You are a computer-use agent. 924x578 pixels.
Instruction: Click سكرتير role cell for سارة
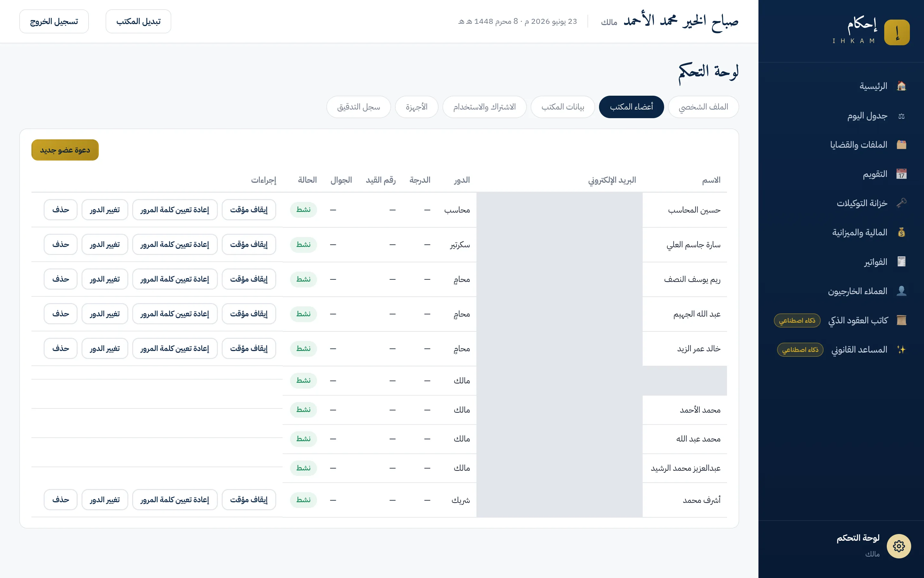[x=460, y=245]
